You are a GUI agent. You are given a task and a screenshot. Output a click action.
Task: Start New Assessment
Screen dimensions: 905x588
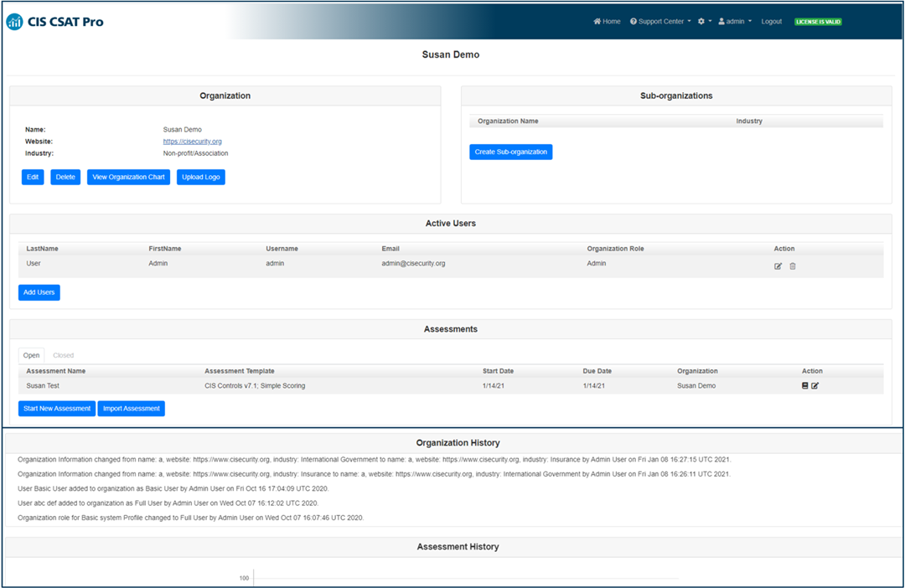click(x=56, y=408)
